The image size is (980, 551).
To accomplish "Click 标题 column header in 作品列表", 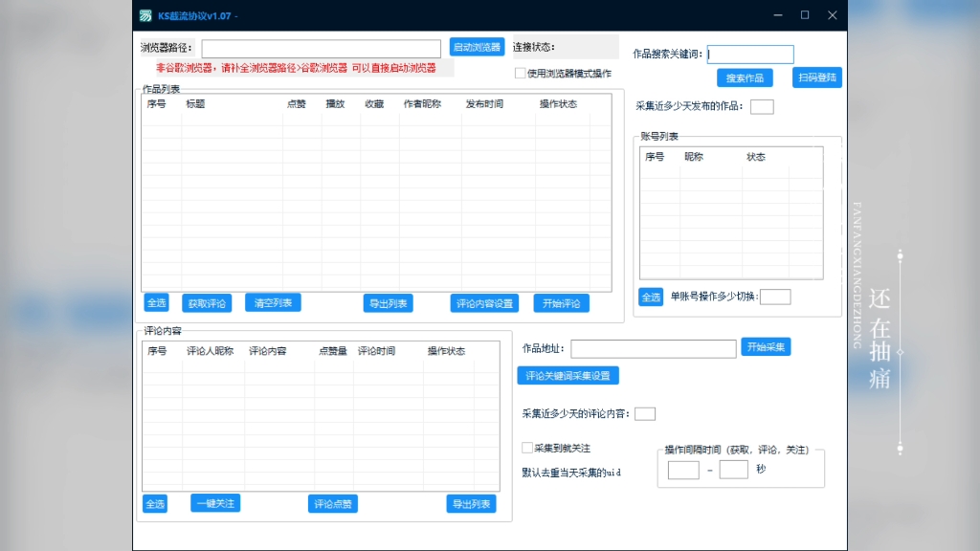I will (x=195, y=104).
